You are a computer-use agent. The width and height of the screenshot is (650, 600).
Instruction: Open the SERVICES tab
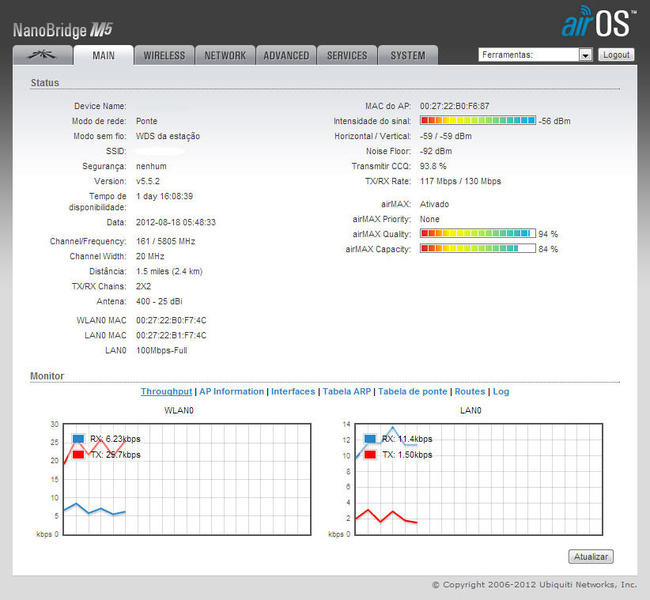[x=347, y=55]
